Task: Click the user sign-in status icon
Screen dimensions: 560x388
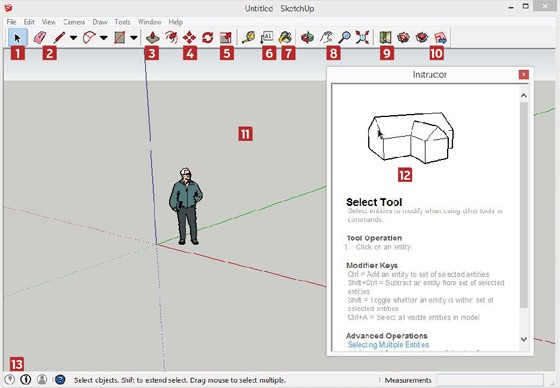Action: (42, 379)
